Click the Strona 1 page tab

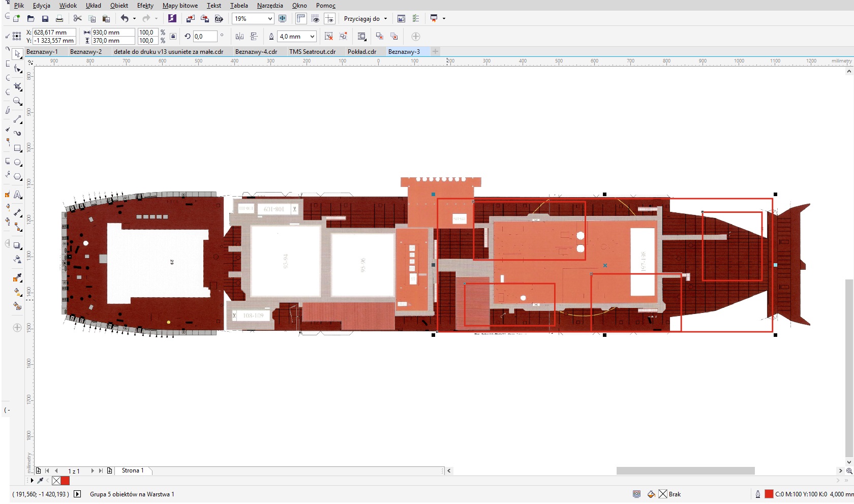click(x=133, y=470)
